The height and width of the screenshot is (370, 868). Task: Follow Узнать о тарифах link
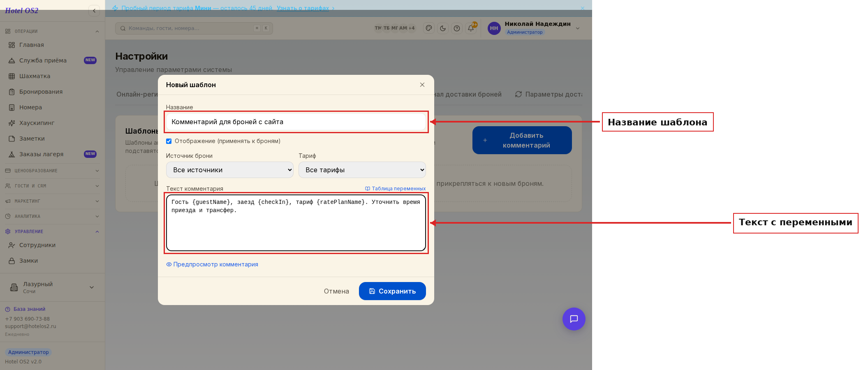[303, 8]
